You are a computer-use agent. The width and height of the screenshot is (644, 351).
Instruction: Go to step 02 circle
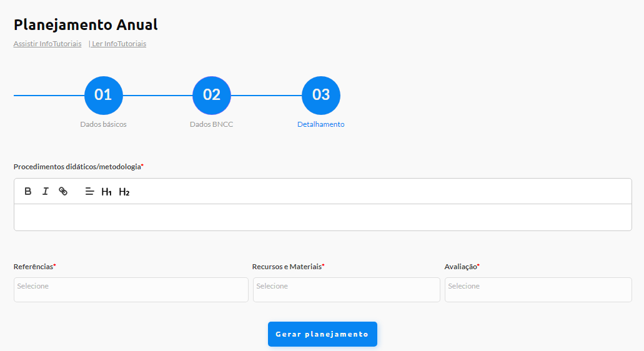pyautogui.click(x=212, y=95)
